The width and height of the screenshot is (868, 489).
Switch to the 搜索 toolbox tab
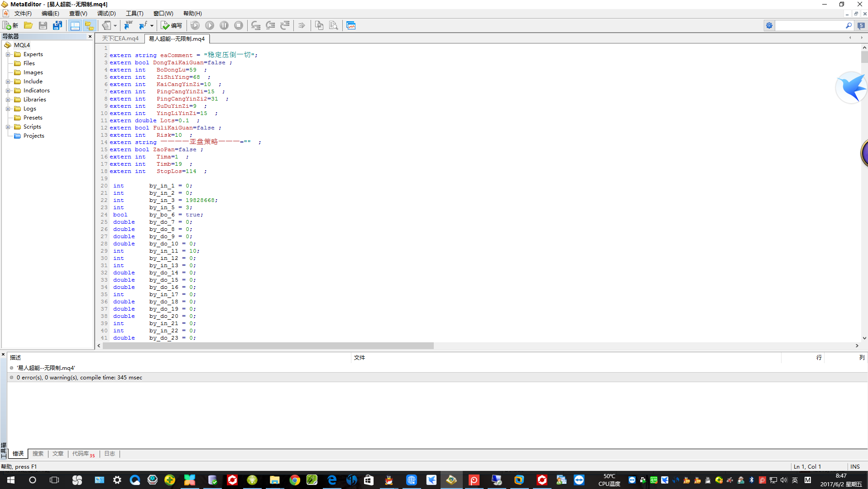click(x=38, y=454)
